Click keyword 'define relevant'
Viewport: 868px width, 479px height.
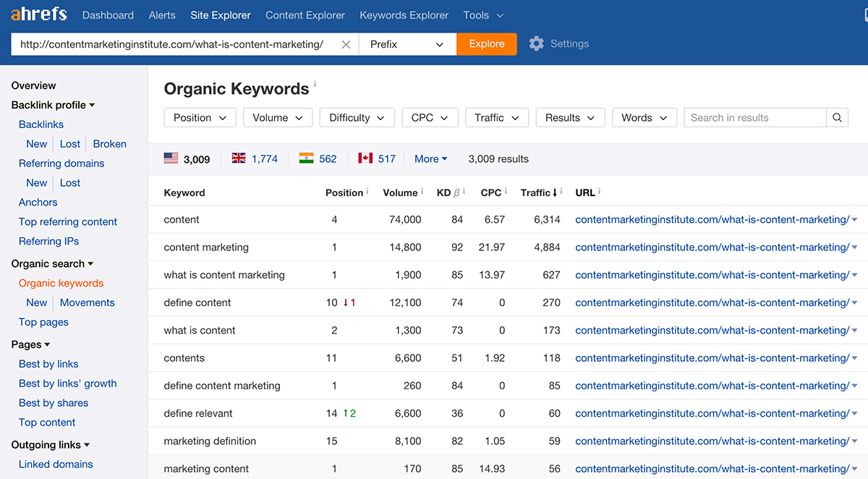click(199, 413)
